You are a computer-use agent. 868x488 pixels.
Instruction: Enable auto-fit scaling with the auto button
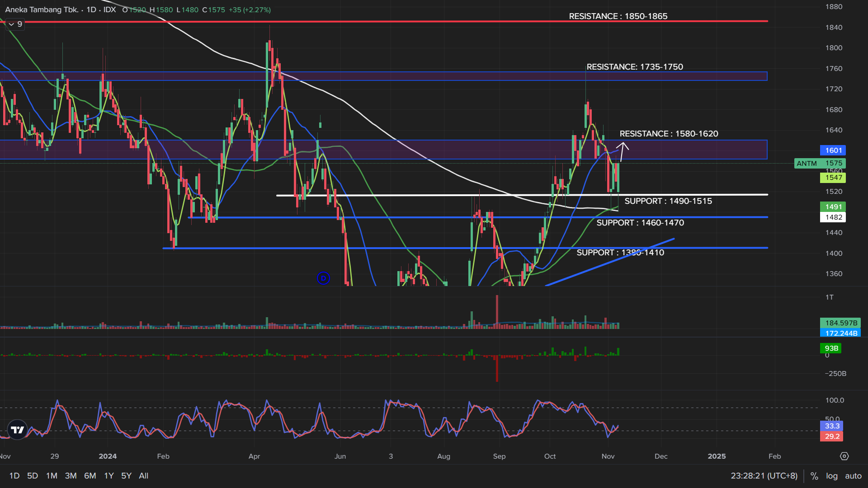(853, 476)
